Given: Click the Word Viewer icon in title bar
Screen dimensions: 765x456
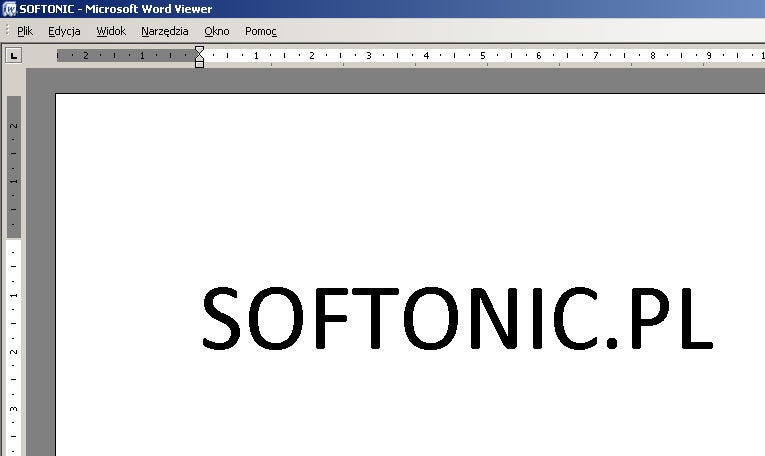Looking at the screenshot, I should 9,9.
